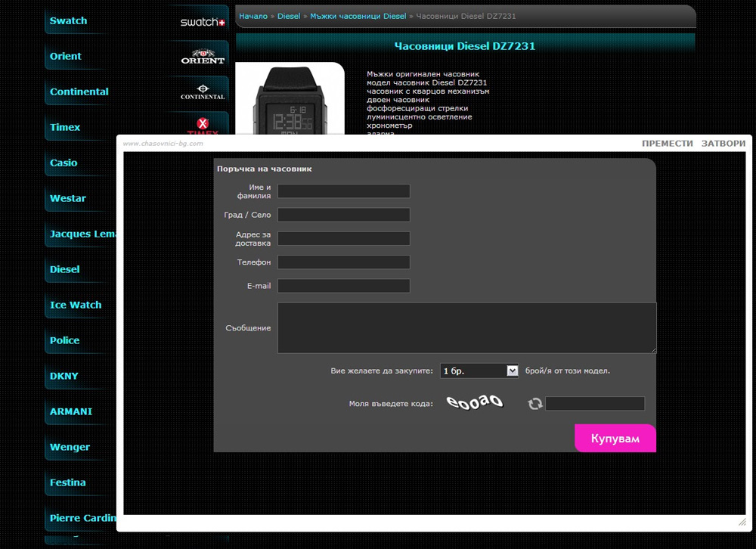The width and height of the screenshot is (756, 549).
Task: Open the Timex brand category
Action: click(64, 127)
